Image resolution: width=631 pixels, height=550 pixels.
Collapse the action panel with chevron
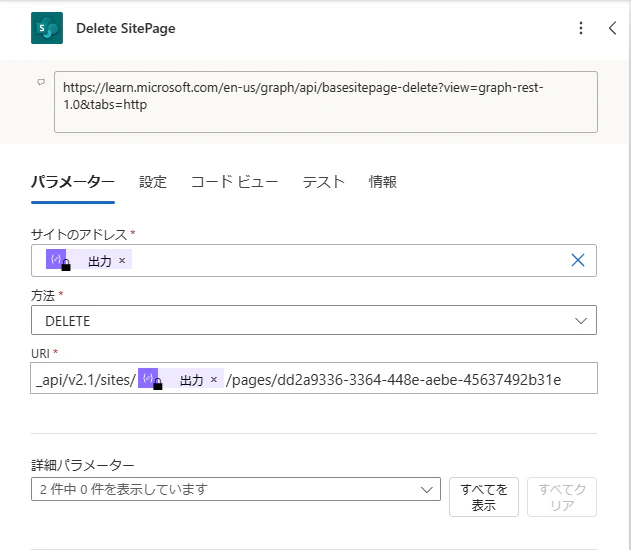612,28
